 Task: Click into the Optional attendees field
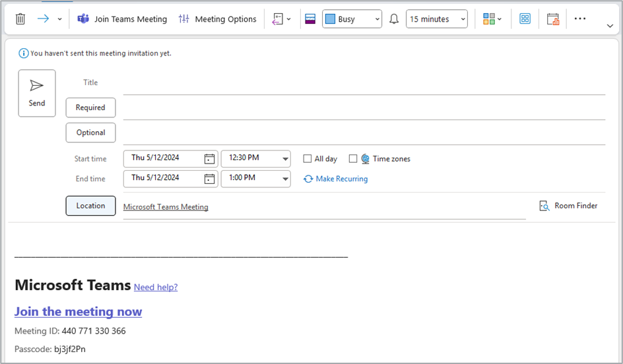tap(364, 134)
